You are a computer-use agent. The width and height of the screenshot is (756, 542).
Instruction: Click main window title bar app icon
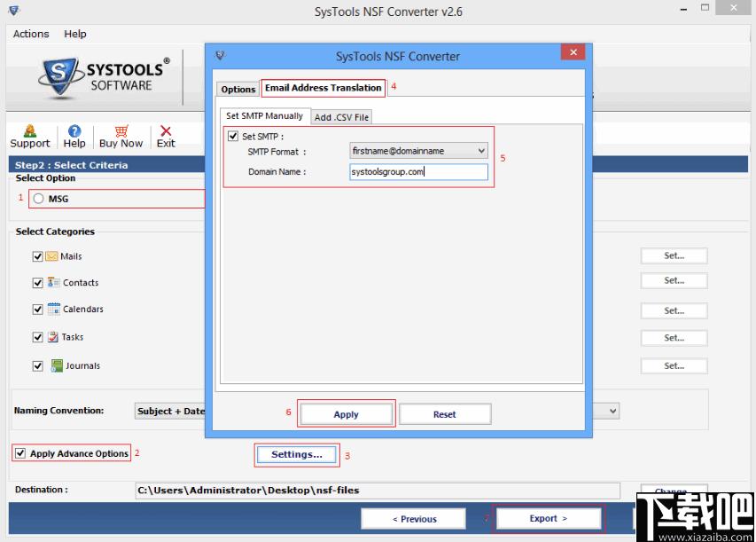coord(14,10)
